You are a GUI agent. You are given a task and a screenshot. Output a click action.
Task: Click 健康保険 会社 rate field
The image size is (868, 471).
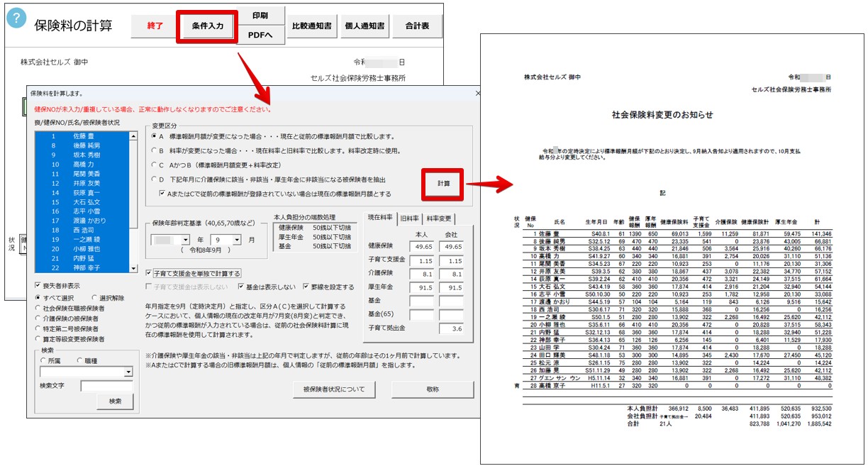pos(452,246)
